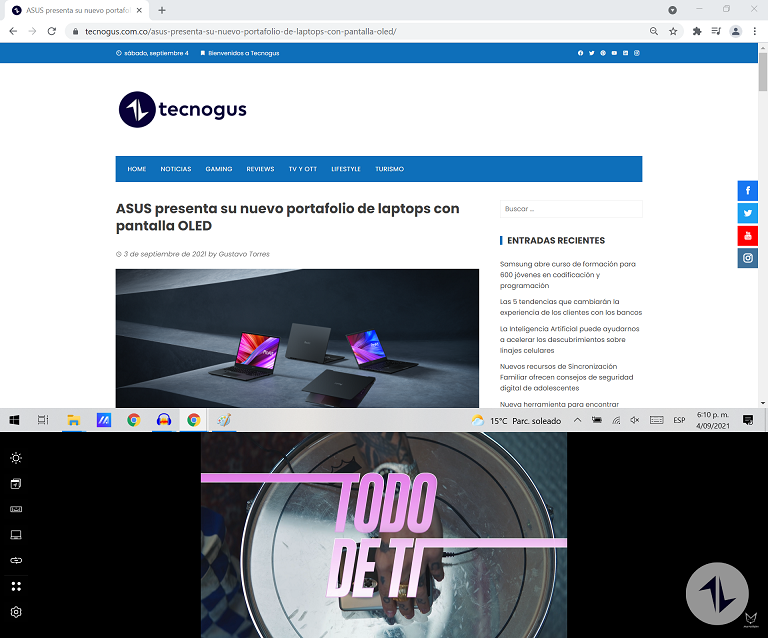Click the zoom magnifier in address bar
The height and width of the screenshot is (638, 768).
(654, 31)
